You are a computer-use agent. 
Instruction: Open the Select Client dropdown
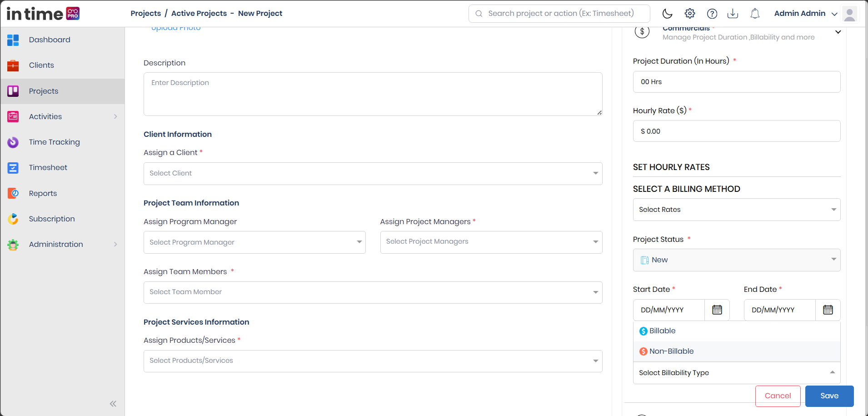coord(373,174)
